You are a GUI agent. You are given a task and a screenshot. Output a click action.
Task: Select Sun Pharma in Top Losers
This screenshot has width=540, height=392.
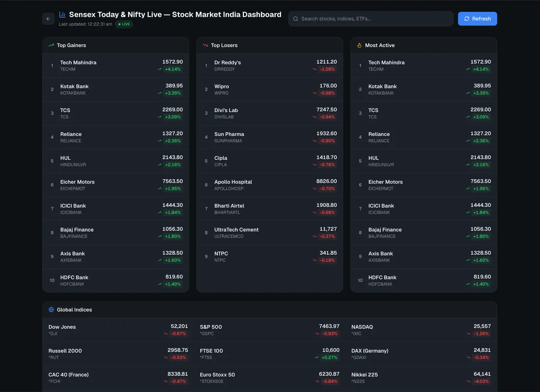[270, 137]
